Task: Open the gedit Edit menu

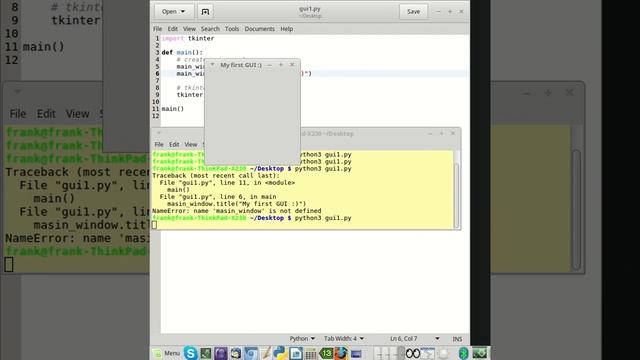Action: click(x=173, y=29)
